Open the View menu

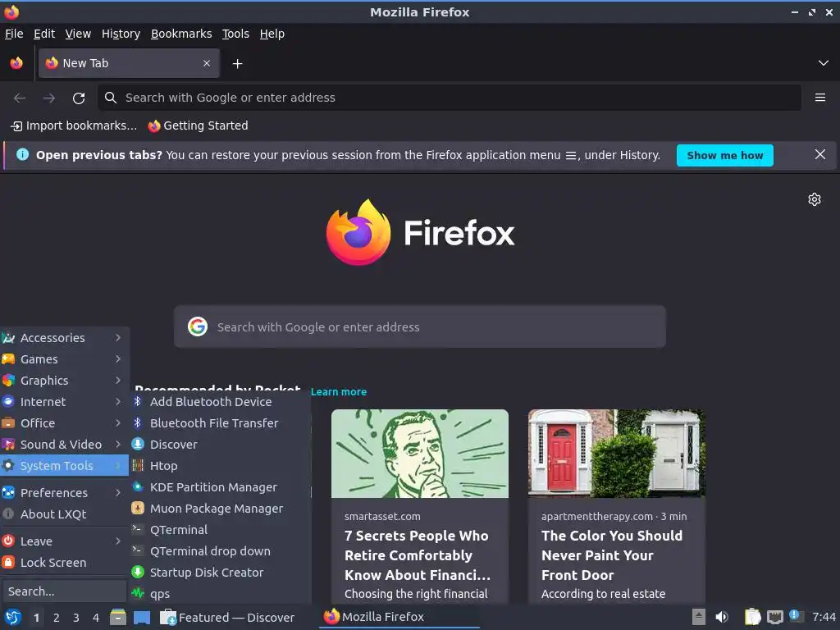(78, 34)
